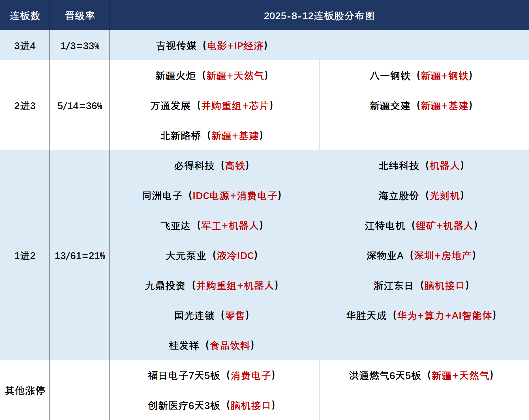This screenshot has width=529, height=420.
Task: Select the 九鼎投资 stock entry
Action: point(212,286)
